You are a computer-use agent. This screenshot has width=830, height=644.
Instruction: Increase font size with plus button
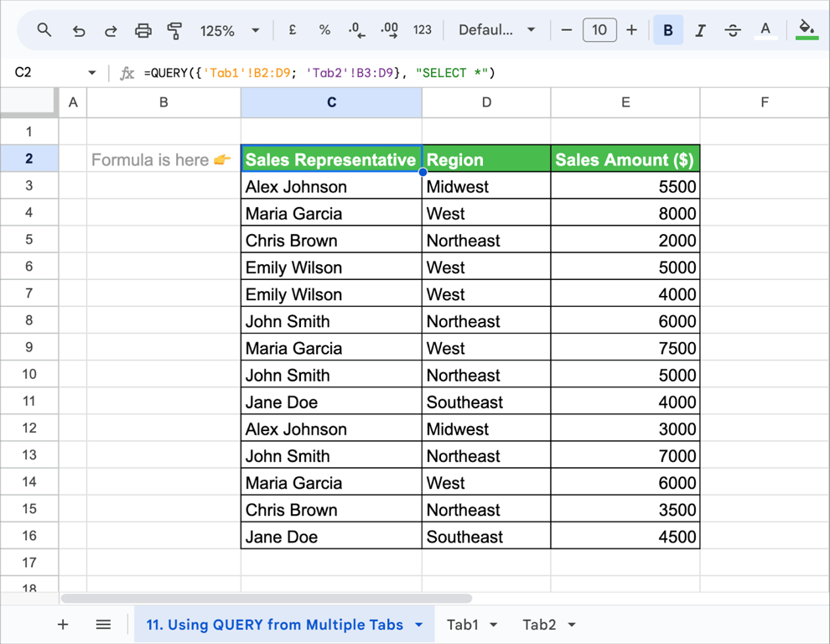631,30
